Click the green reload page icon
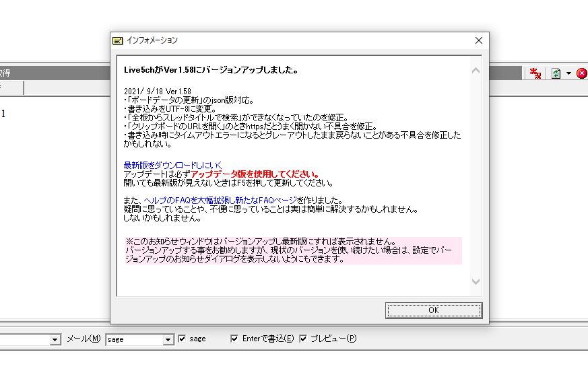Screen dimensions: 588x385 click(x=556, y=73)
